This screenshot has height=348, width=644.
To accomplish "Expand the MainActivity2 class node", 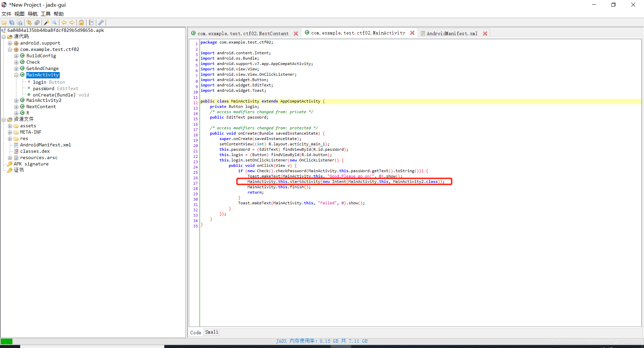I will coord(16,100).
